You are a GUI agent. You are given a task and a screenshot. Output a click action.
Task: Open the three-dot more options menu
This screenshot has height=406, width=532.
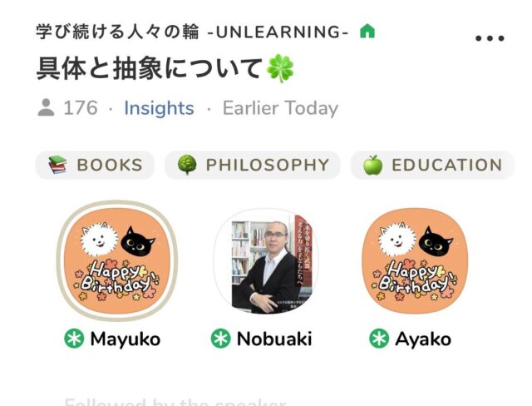point(490,38)
